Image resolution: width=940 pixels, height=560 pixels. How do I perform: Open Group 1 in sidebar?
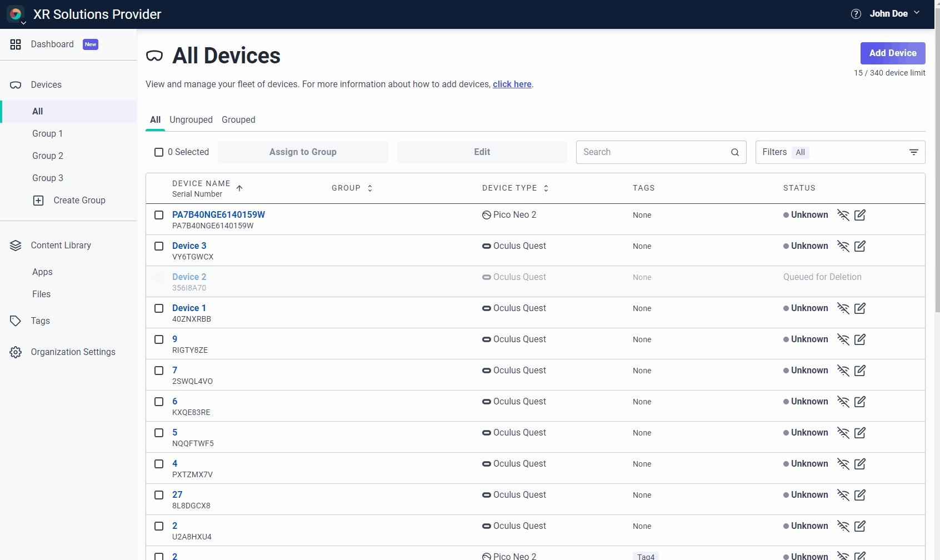[47, 134]
